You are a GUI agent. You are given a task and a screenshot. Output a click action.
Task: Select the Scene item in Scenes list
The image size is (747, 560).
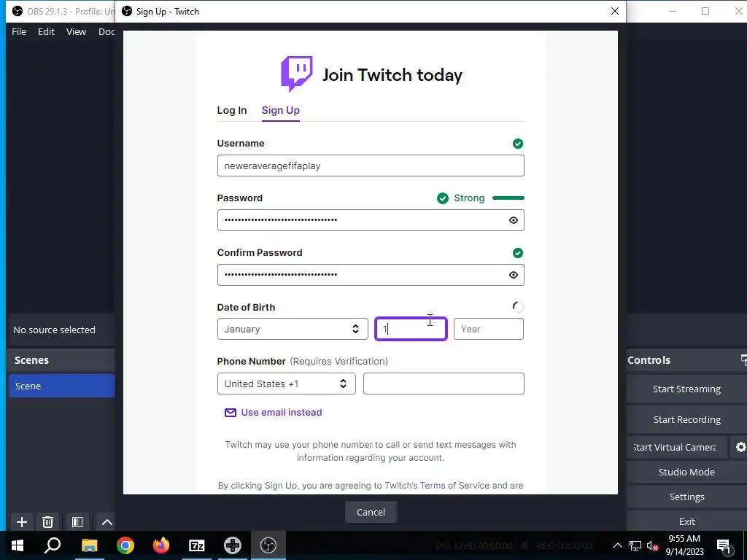click(61, 386)
